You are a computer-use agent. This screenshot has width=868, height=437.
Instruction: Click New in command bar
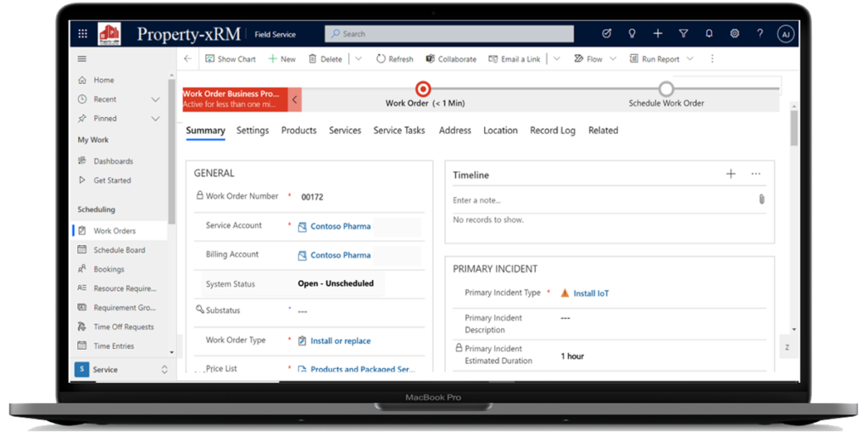[281, 59]
